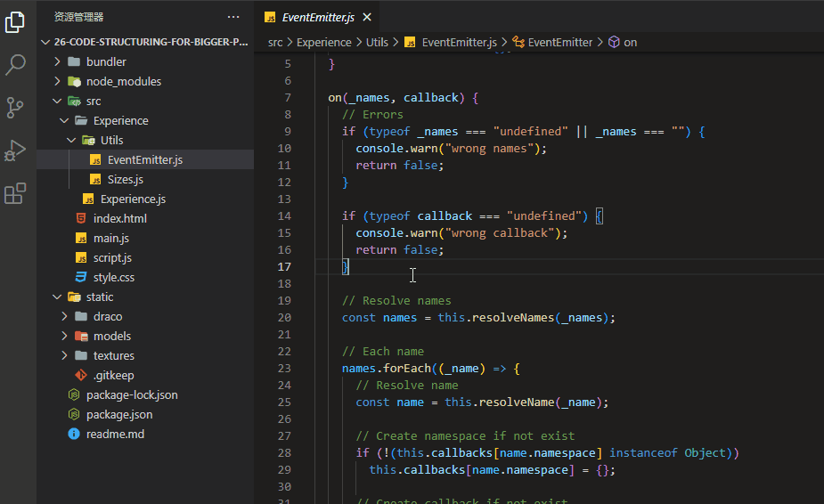Click the 'instanceof' keyword on line 28
The height and width of the screenshot is (504, 824).
coord(643,453)
